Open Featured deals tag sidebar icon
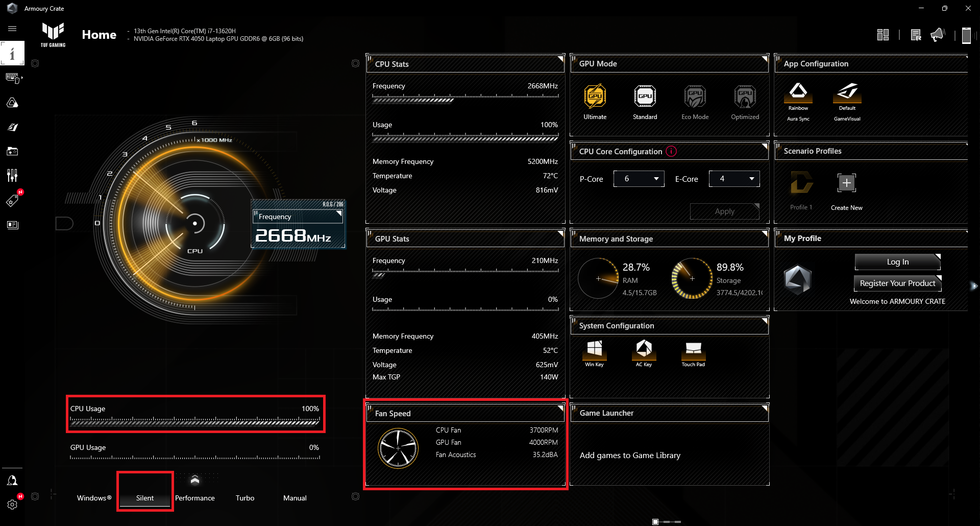This screenshot has width=980, height=526. coord(12,200)
